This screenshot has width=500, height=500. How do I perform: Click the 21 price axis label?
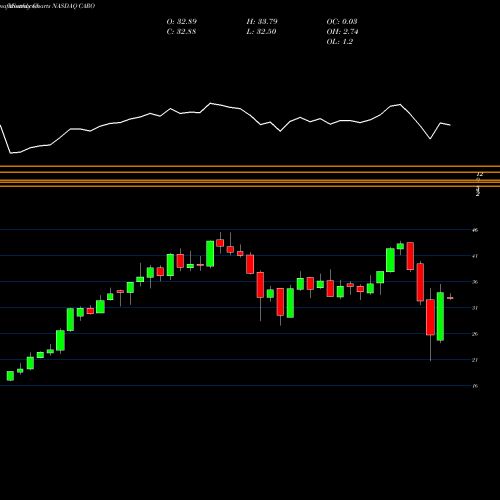(475, 360)
